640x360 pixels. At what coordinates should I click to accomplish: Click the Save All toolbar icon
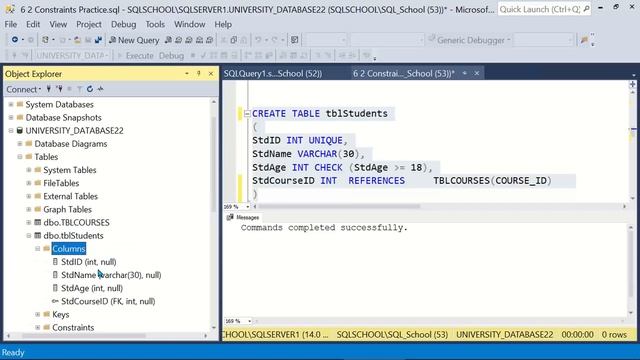pos(98,40)
